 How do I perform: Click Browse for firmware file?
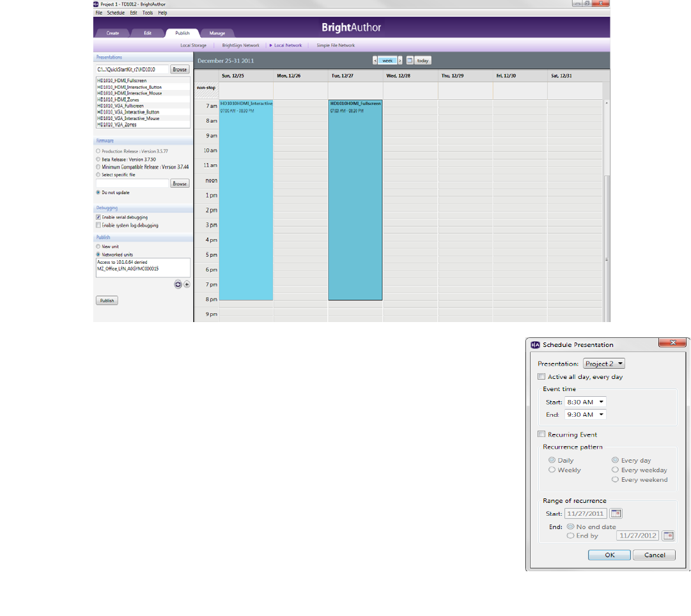180,184
